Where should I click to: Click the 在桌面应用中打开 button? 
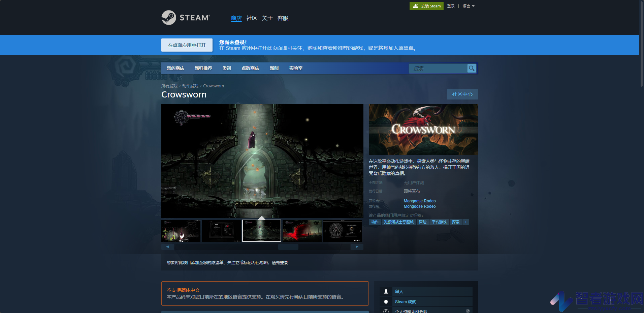click(187, 45)
